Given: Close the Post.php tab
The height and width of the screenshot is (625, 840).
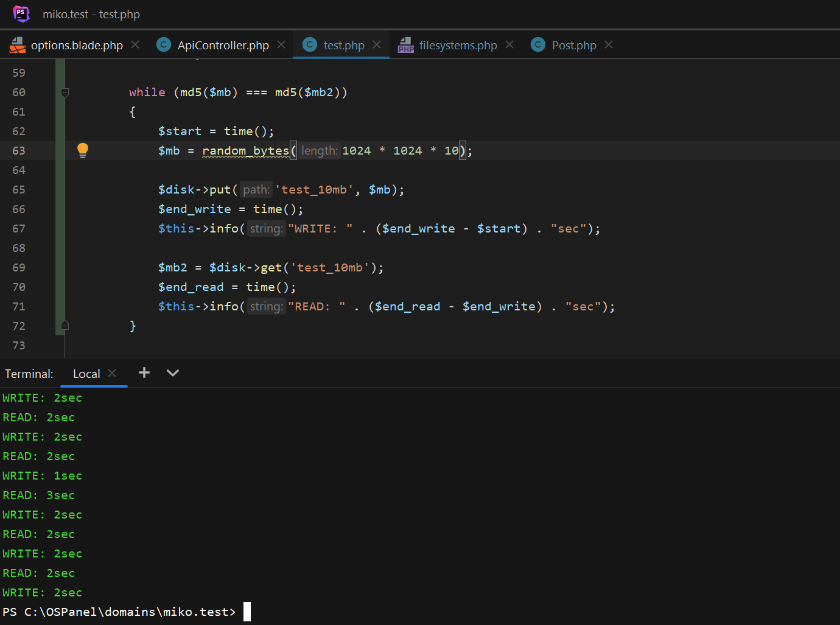Looking at the screenshot, I should point(609,45).
